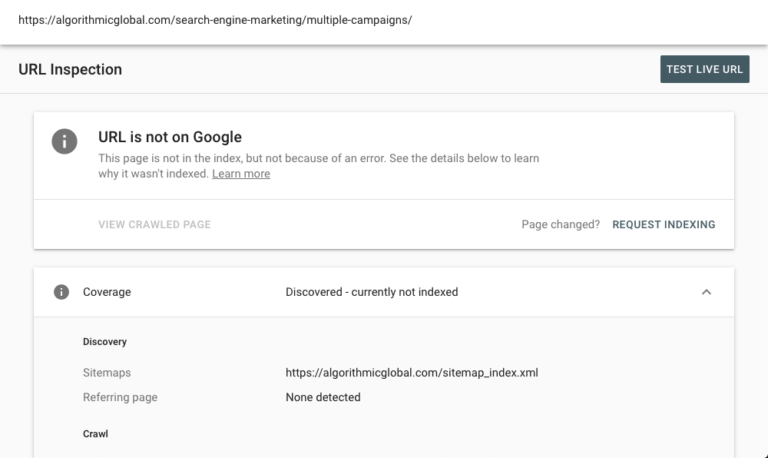
Task: Collapse the Coverage section chevron
Action: tap(706, 292)
